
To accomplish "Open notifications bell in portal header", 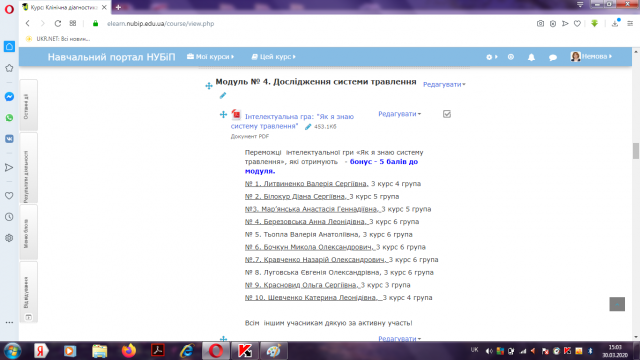I will coord(531,57).
